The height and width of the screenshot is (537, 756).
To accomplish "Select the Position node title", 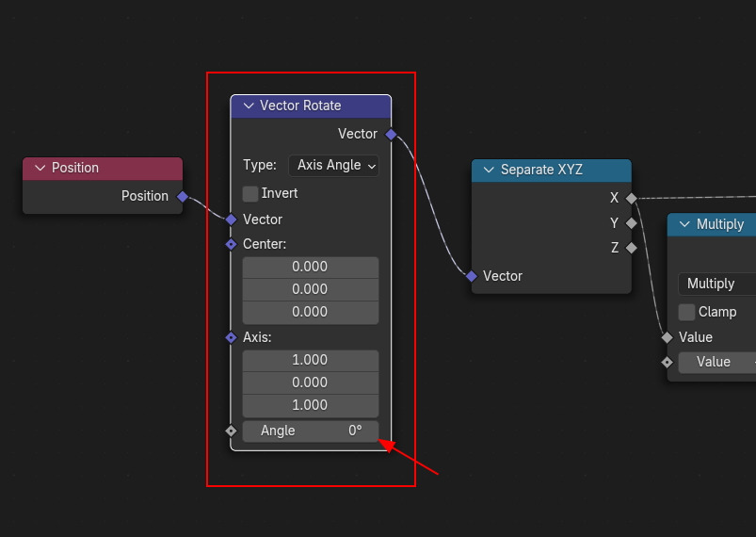I will pos(75,168).
